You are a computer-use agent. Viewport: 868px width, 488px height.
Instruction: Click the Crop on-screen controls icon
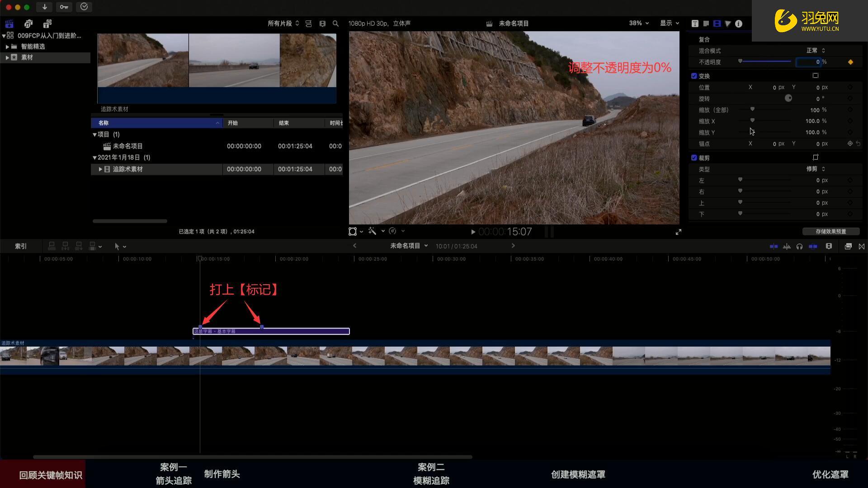pos(816,157)
